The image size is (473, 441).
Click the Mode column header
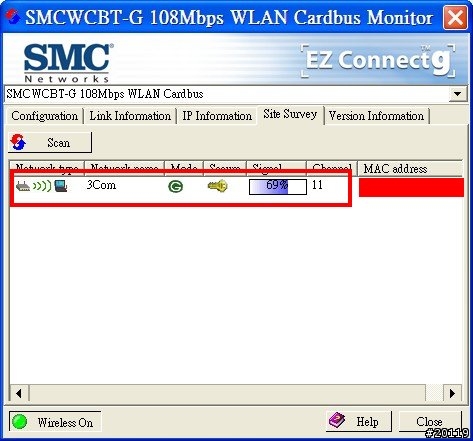[x=184, y=168]
